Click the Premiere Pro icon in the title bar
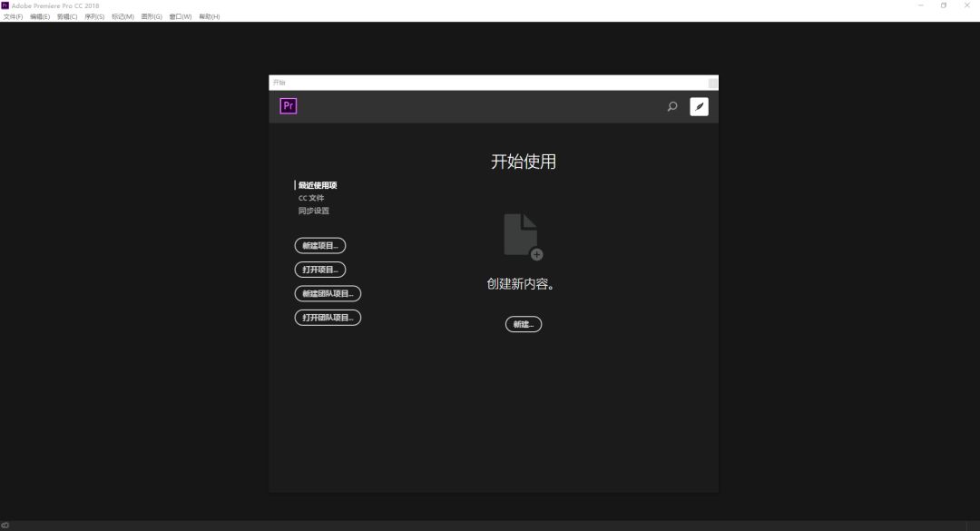 pyautogui.click(x=7, y=5)
